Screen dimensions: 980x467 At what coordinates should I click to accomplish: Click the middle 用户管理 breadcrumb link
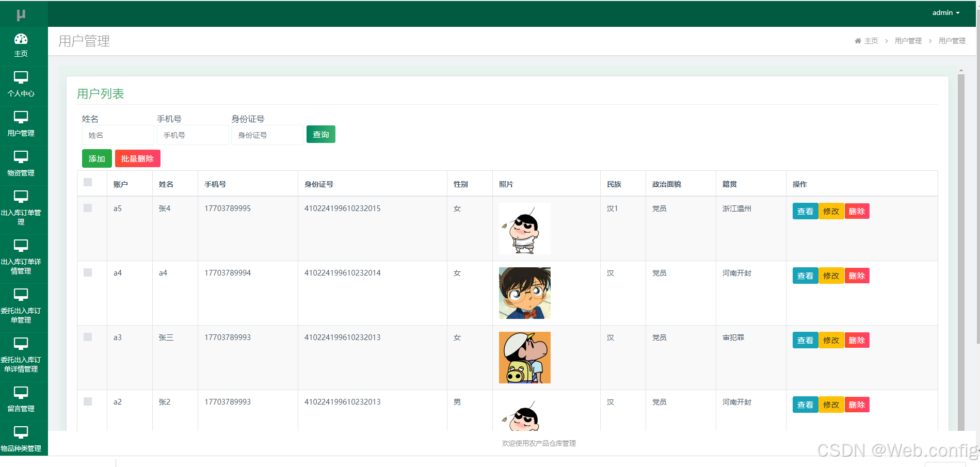click(908, 41)
